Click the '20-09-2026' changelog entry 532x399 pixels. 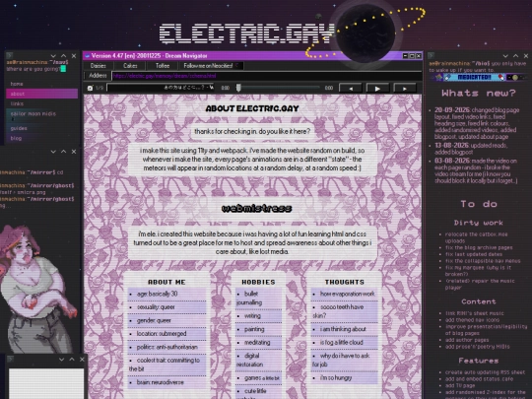[x=477, y=123]
